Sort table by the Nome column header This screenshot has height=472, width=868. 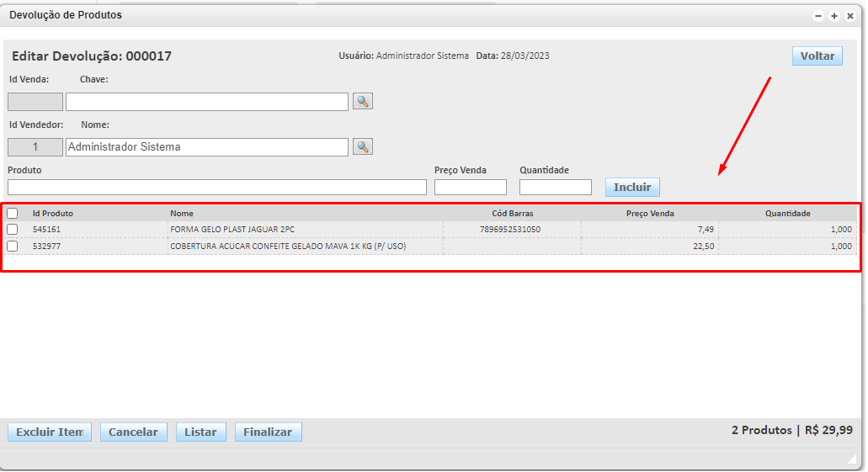click(x=182, y=214)
